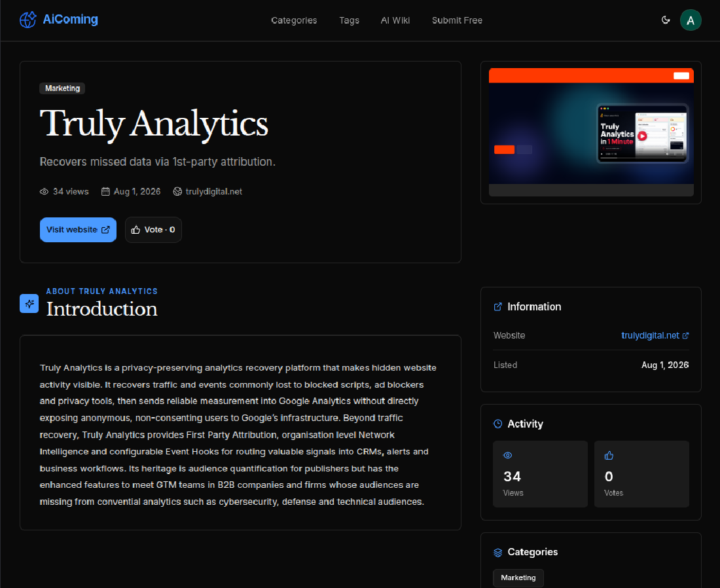Viewport: 720px width, 588px height.
Task: Click the 34 Views count
Action: coord(513,477)
